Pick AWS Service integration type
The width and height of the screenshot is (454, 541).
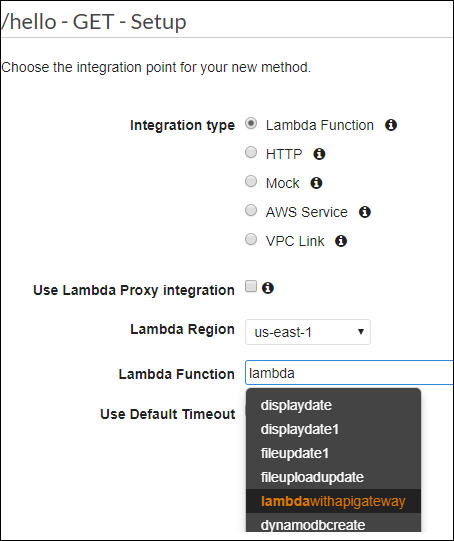(x=251, y=210)
